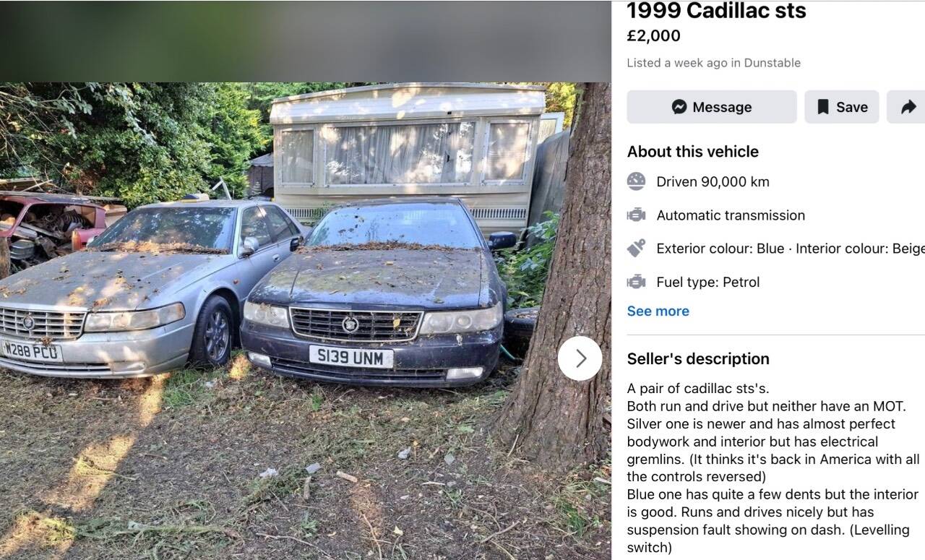
Task: Click the £2,000 price text
Action: click(x=653, y=35)
